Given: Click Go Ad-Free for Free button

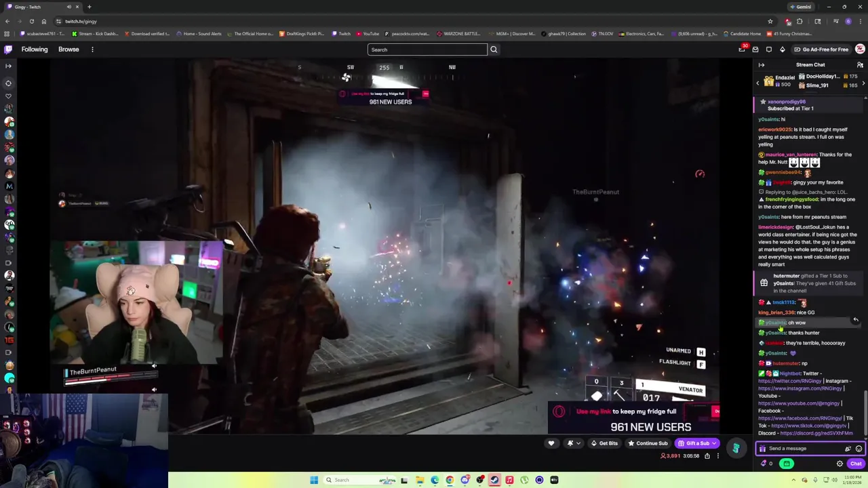Looking at the screenshot, I should click(x=820, y=49).
